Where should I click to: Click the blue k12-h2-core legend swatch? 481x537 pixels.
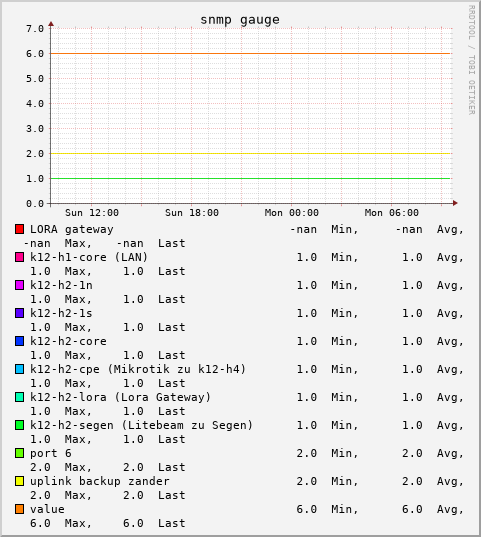(x=20, y=341)
